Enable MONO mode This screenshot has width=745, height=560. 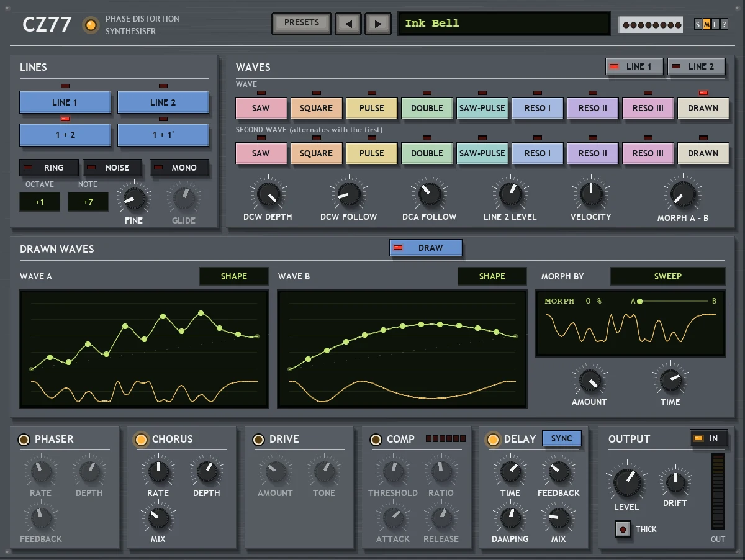[x=179, y=168]
